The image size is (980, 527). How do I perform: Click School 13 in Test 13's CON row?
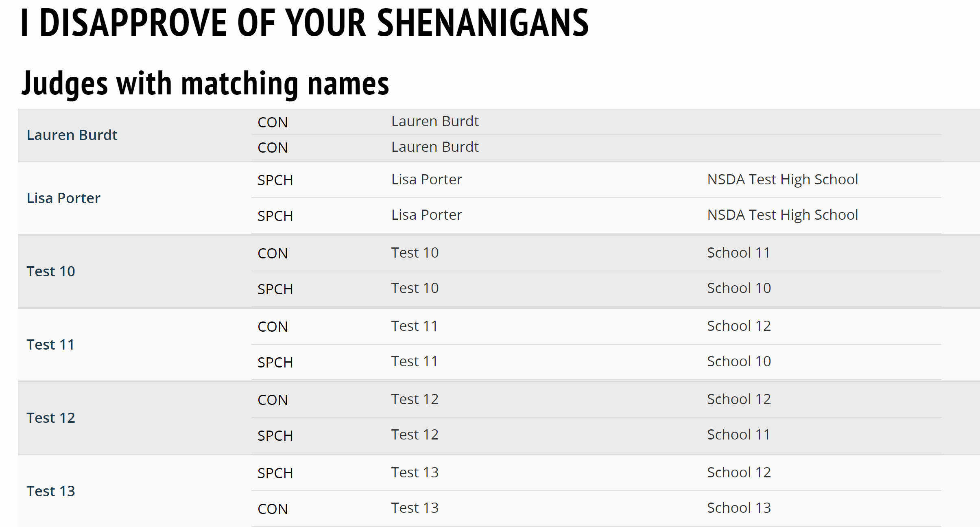point(739,508)
